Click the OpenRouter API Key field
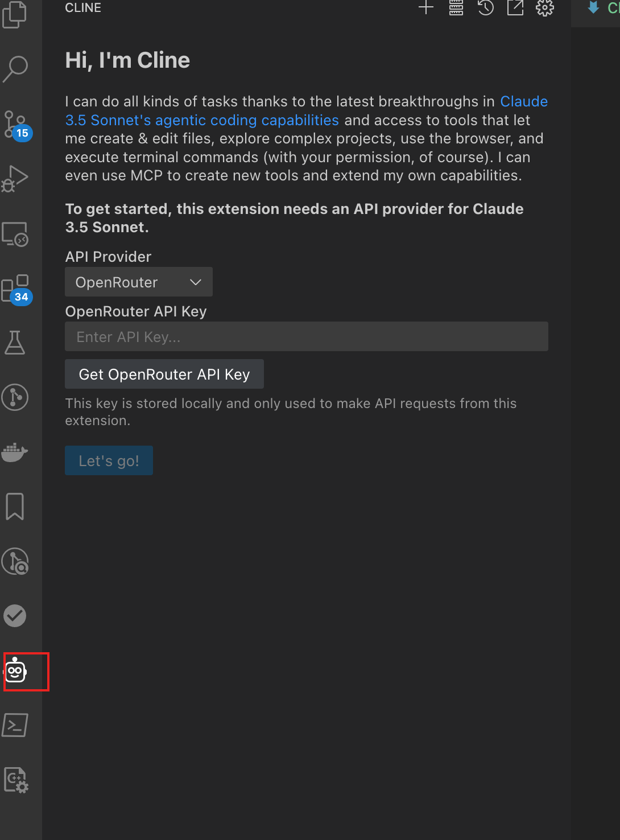Viewport: 620px width, 840px height. click(307, 336)
